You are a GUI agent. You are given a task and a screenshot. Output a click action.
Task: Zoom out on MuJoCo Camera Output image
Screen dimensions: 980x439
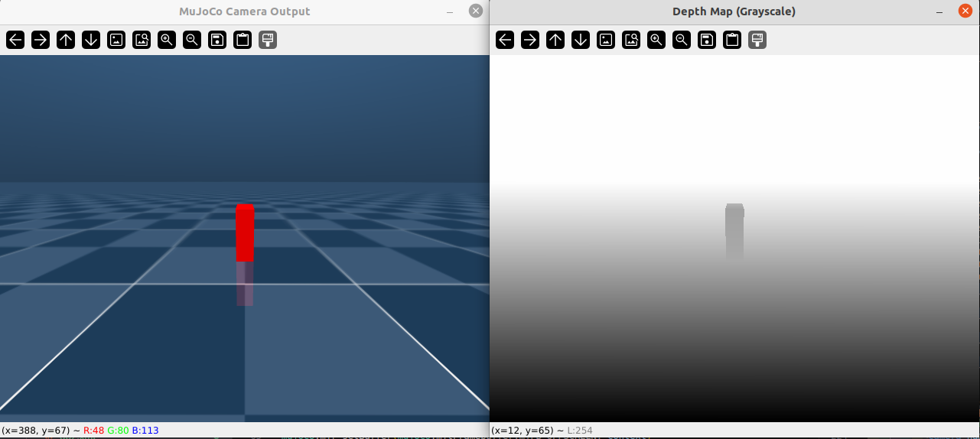click(x=192, y=40)
